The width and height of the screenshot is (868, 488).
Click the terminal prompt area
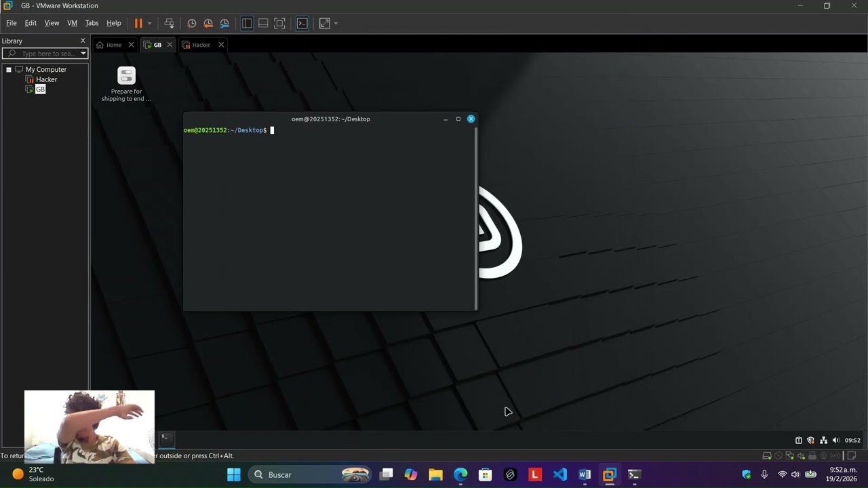(329, 218)
